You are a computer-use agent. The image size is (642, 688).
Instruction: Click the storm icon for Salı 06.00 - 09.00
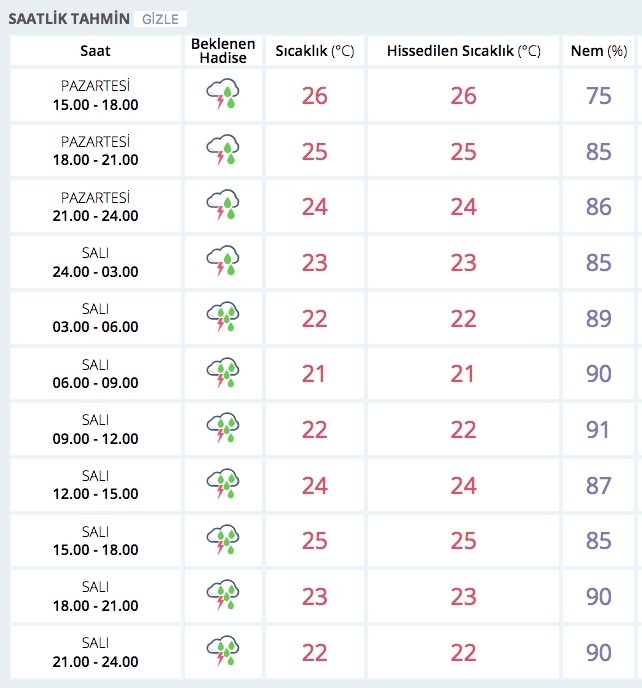click(223, 374)
